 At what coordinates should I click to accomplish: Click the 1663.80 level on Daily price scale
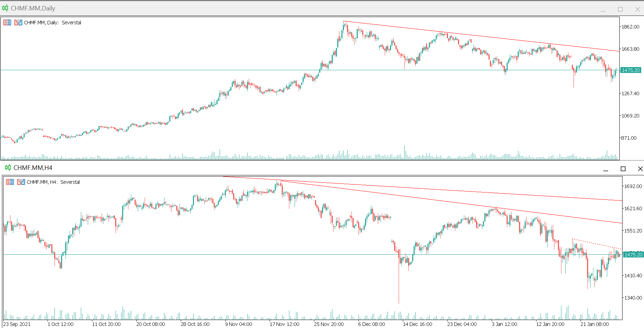(630, 49)
